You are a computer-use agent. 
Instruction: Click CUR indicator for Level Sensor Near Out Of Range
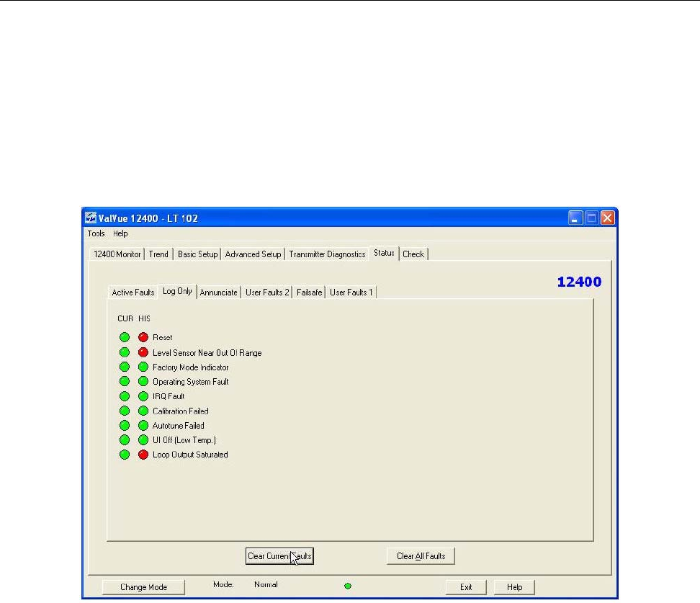(125, 352)
